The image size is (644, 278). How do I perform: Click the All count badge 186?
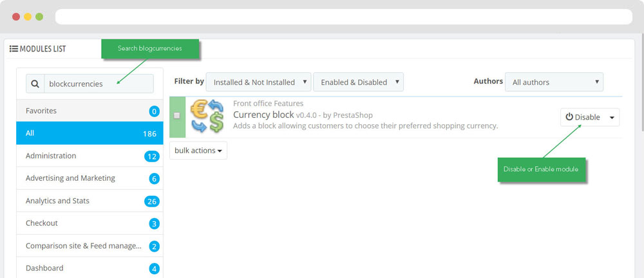pyautogui.click(x=149, y=134)
